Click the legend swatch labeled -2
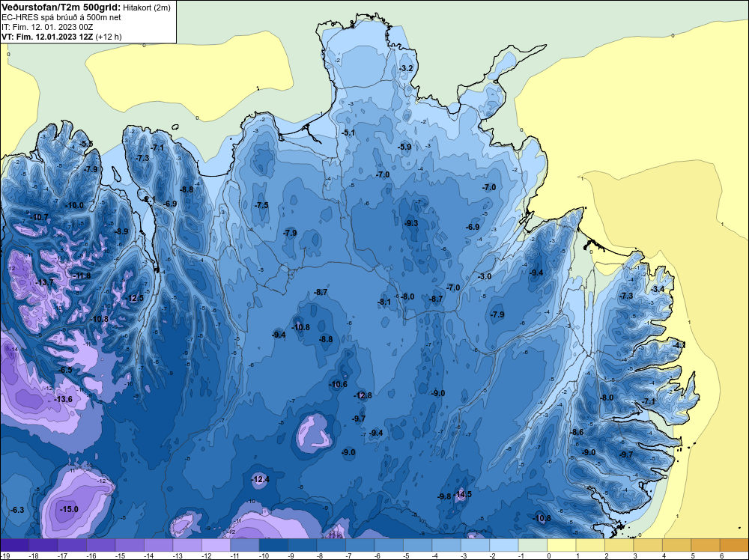The image size is (749, 560). click(x=504, y=545)
